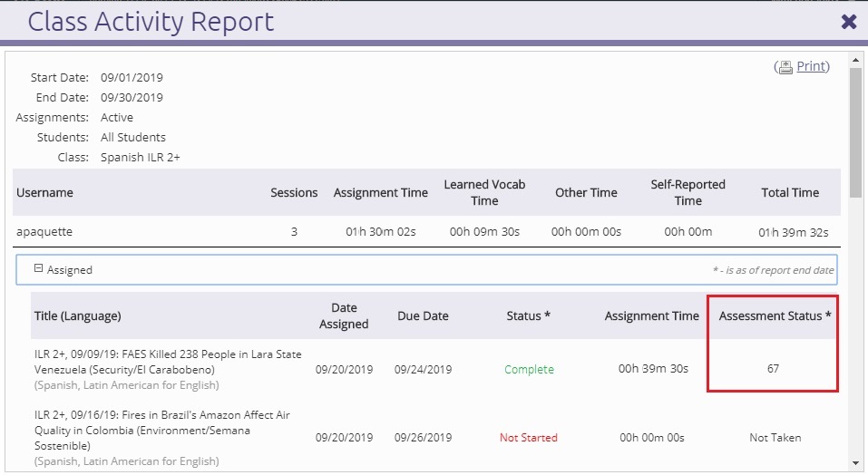
Task: Click the Title (Language) column header
Action: (x=77, y=315)
